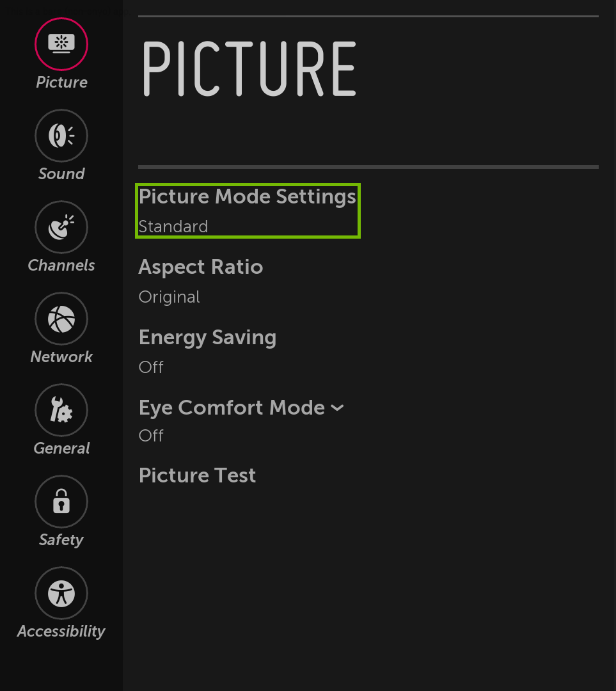The width and height of the screenshot is (616, 691).
Task: Select the Aspect Ratio option
Action: (x=200, y=267)
